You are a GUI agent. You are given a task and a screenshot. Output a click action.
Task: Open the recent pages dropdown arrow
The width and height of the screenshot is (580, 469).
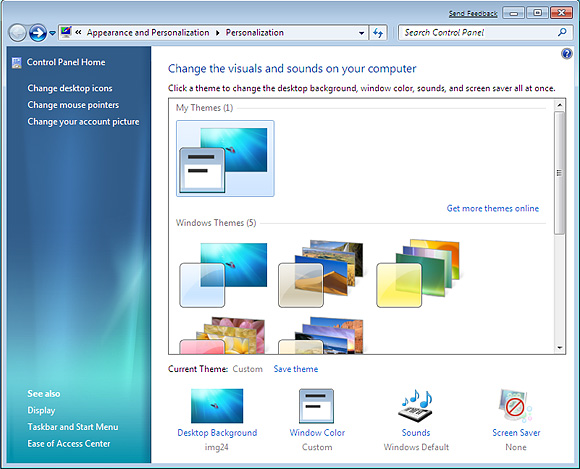click(x=53, y=33)
